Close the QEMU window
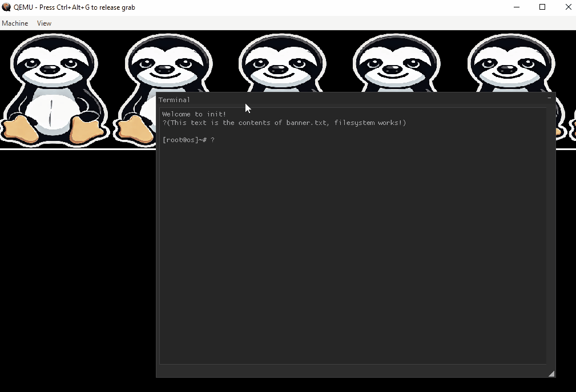This screenshot has height=392, width=576. tap(568, 7)
